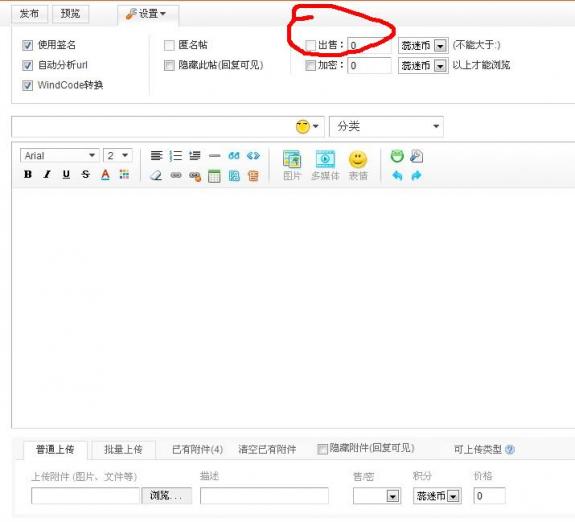Open the 多媒体 multimedia insert tool
The image size is (575, 522).
click(325, 165)
